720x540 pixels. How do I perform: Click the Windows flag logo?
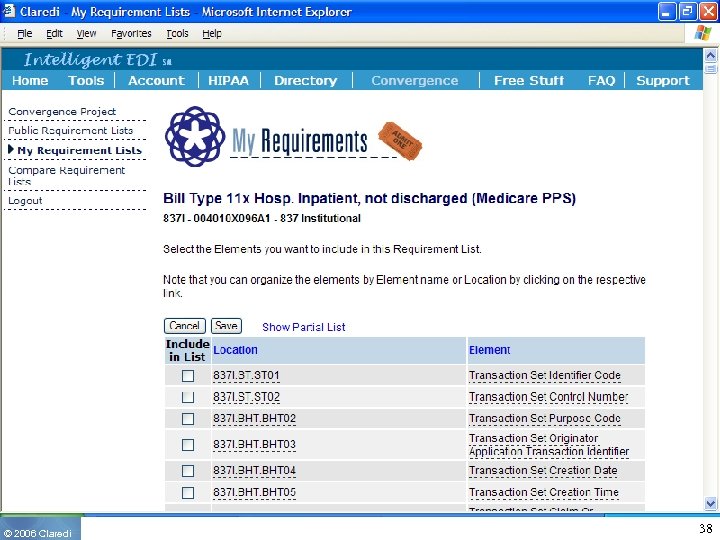click(x=703, y=33)
